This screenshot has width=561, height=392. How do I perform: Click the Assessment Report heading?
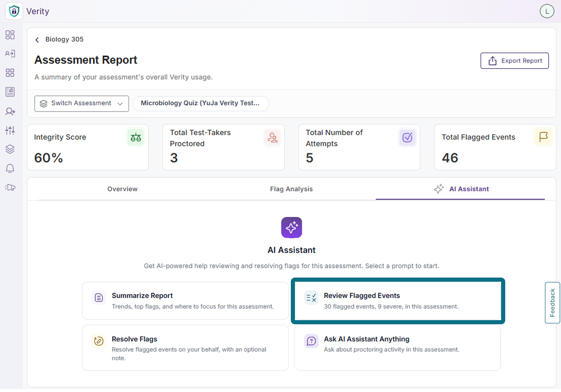point(86,60)
